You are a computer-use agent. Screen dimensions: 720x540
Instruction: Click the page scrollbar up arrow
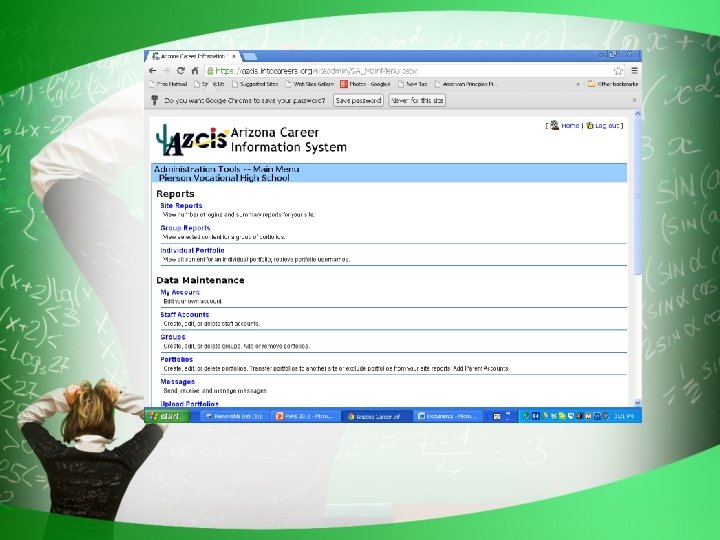pos(637,113)
